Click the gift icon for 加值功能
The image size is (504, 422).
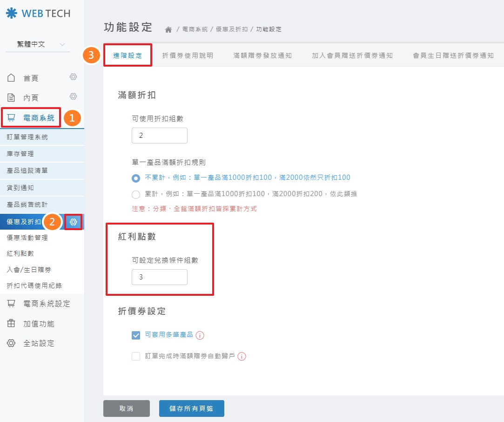click(11, 324)
